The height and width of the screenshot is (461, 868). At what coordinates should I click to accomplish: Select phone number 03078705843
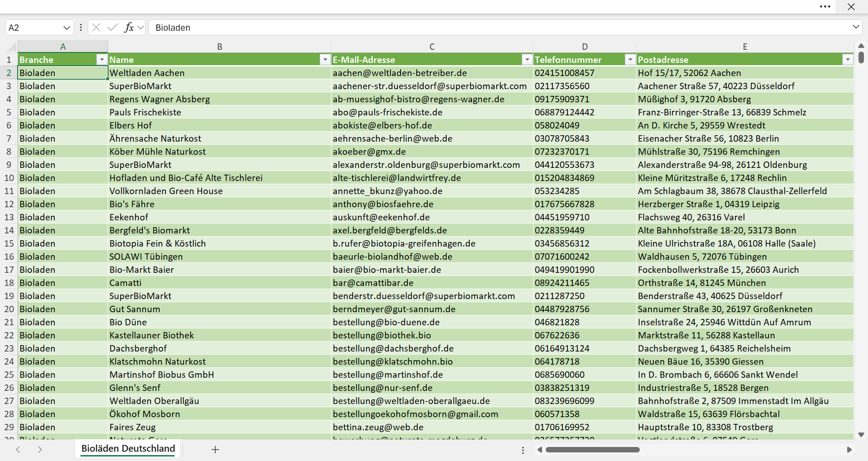click(585, 138)
